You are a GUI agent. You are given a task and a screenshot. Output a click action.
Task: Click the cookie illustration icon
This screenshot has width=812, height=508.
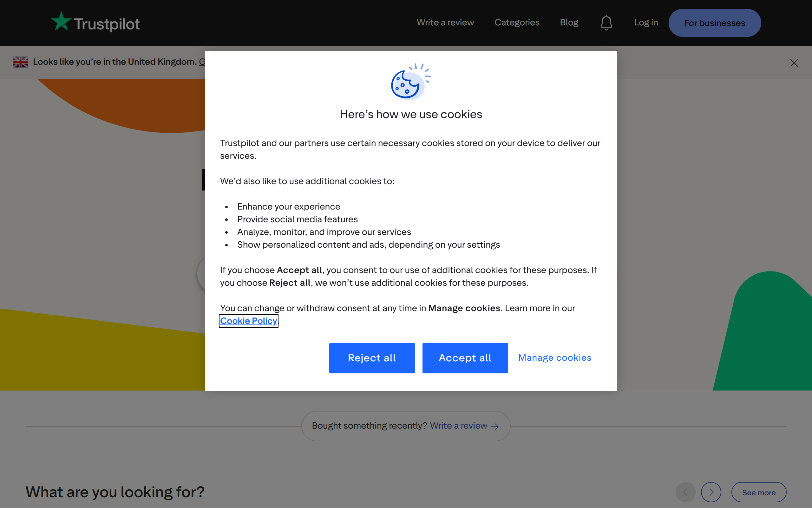[x=411, y=82]
